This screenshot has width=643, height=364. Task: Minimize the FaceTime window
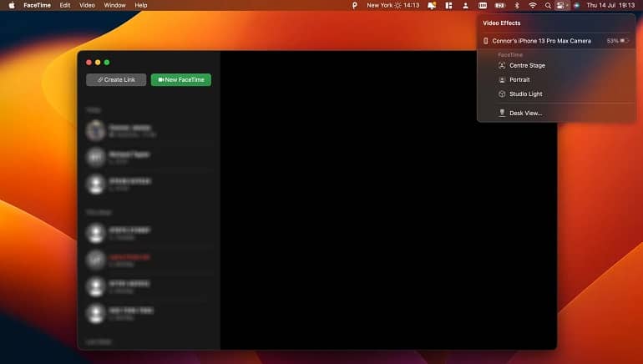click(98, 63)
